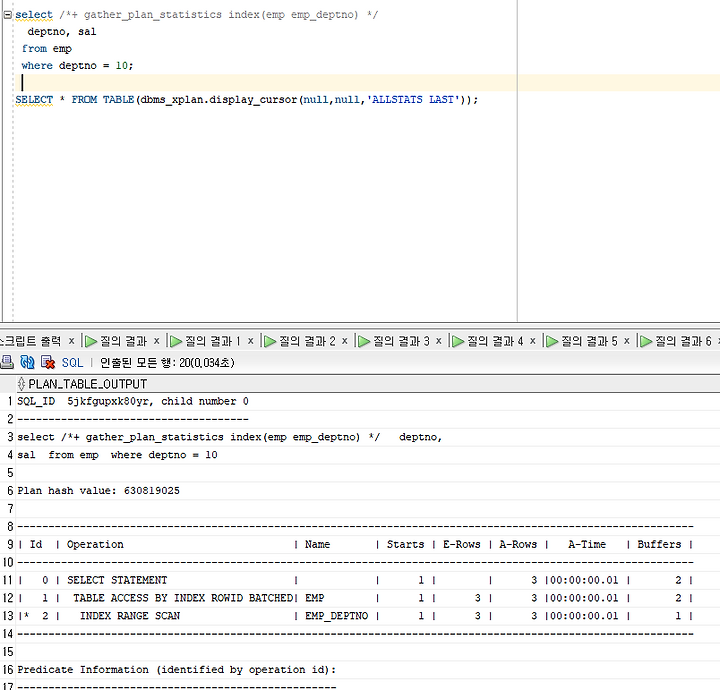This screenshot has width=720, height=690.
Task: Select the INDEX RANGE SCAN plan row
Action: [356, 616]
